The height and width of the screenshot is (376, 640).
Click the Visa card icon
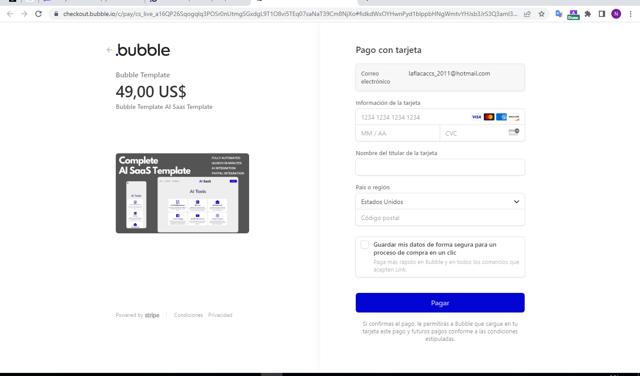476,117
